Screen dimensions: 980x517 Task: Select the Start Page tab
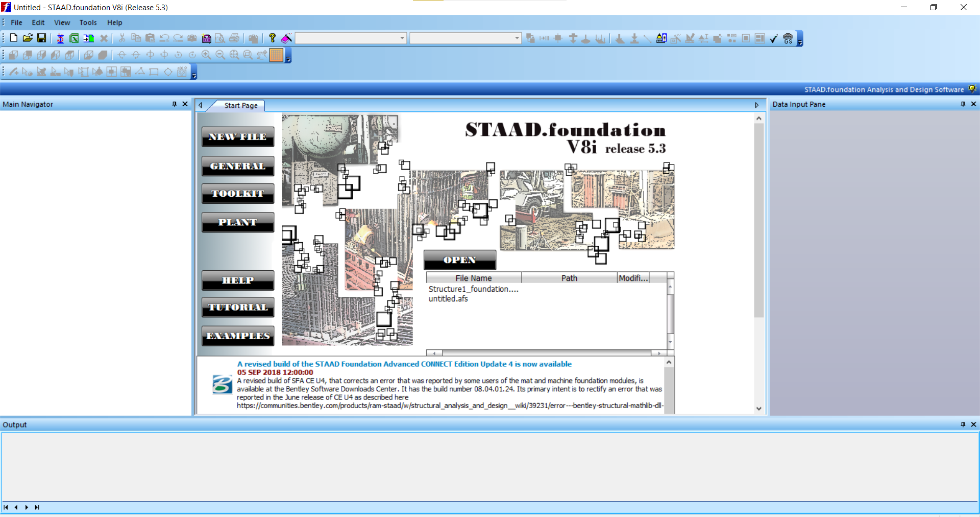click(241, 105)
